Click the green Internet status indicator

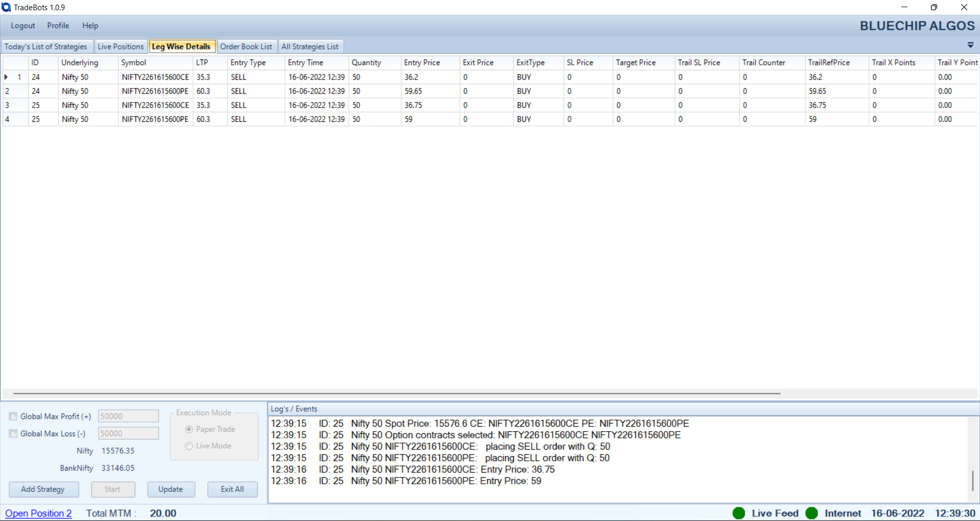click(811, 513)
